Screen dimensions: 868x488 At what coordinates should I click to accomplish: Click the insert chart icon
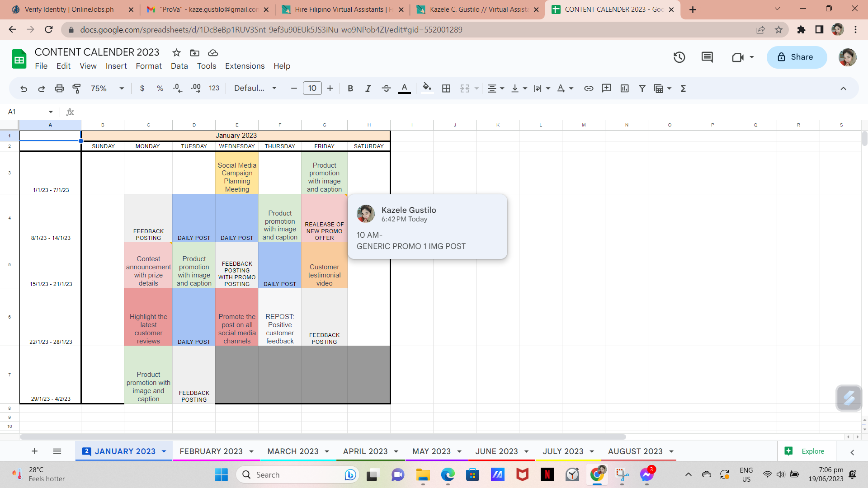624,89
